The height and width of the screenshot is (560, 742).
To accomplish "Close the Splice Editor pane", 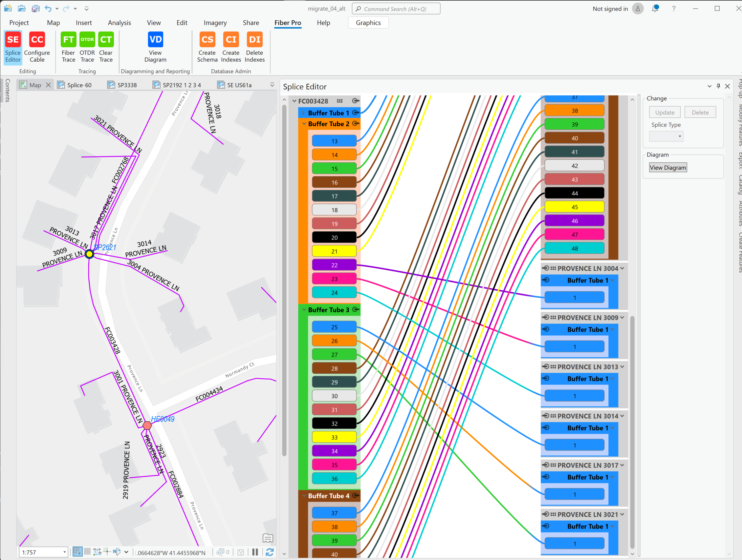I will (727, 86).
